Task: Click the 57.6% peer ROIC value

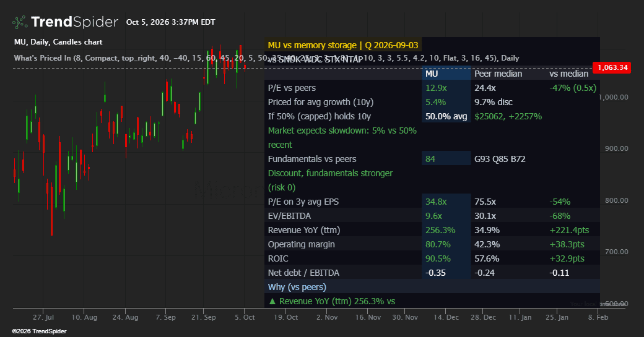Action: tap(487, 258)
